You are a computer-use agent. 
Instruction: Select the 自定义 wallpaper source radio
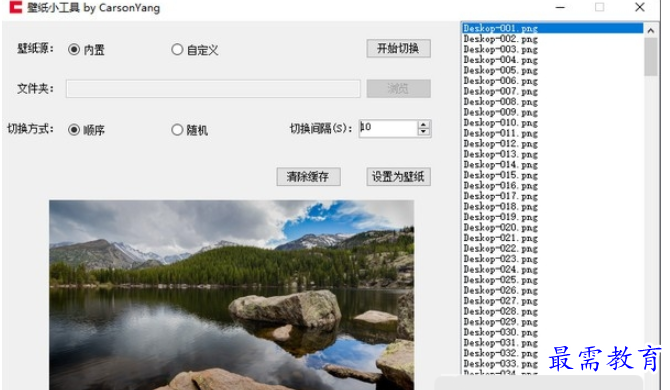(177, 50)
